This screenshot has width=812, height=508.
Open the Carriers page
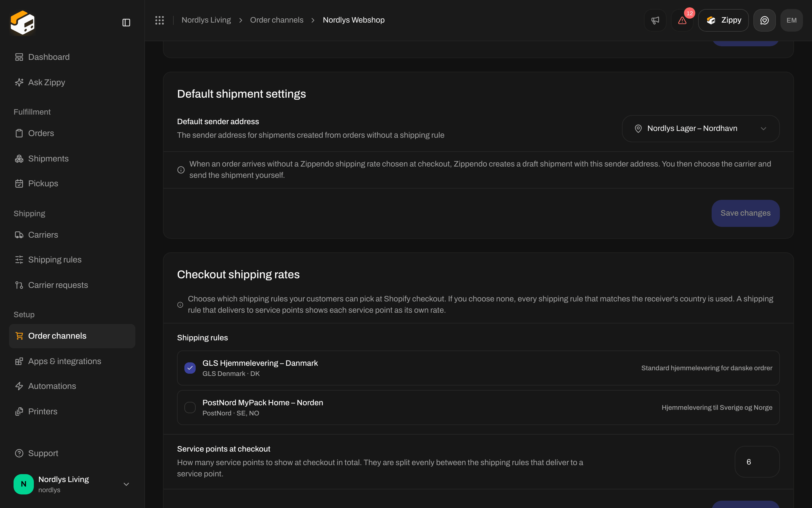coord(72,235)
